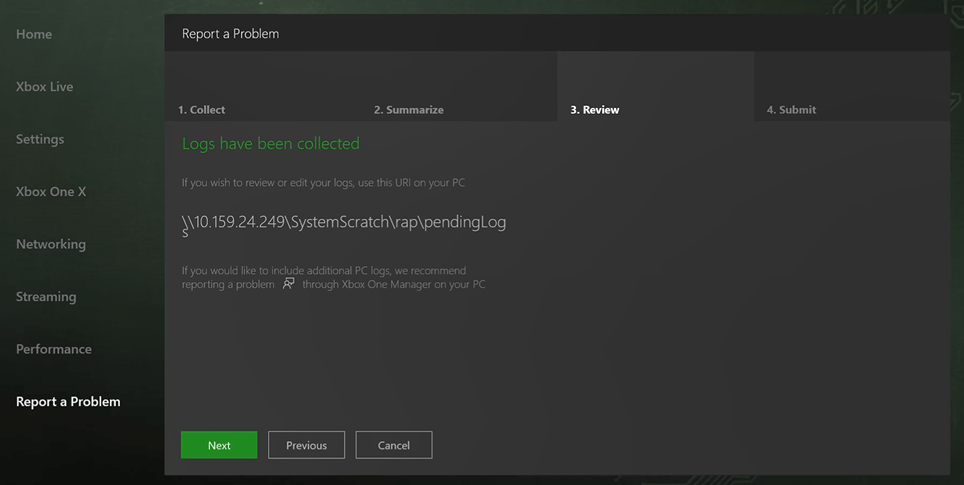Click the 'use this URI on your PC' text
Image resolution: width=964 pixels, height=485 pixels.
click(x=409, y=183)
